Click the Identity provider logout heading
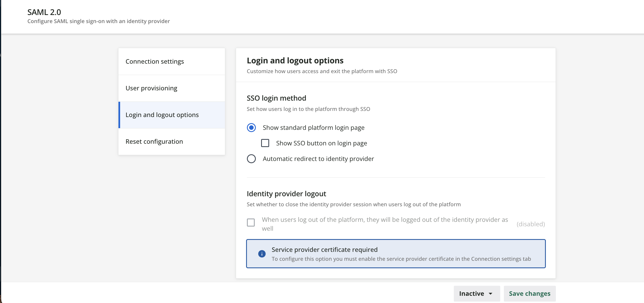This screenshot has height=303, width=644. point(286,194)
